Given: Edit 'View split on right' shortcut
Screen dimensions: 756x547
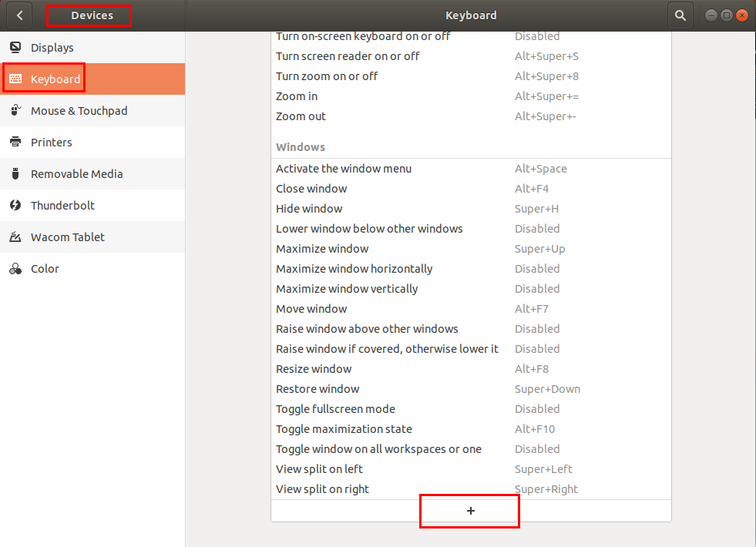Looking at the screenshot, I should tap(471, 489).
